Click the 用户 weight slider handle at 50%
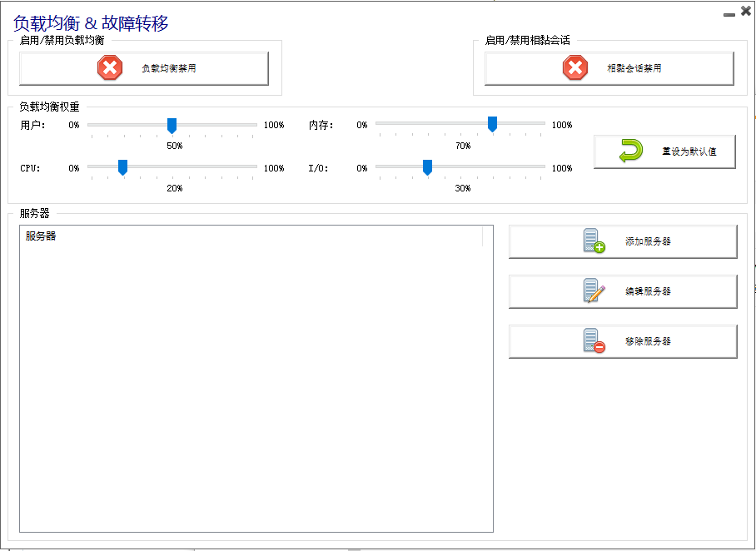Viewport: 756px width, 551px height. (x=172, y=126)
